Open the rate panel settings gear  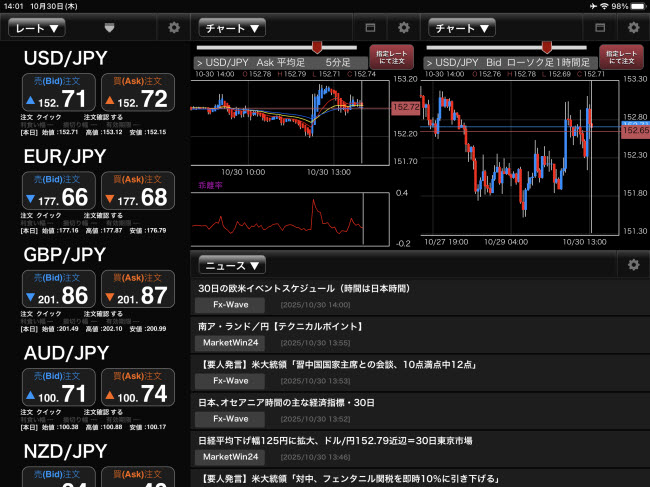point(174,28)
